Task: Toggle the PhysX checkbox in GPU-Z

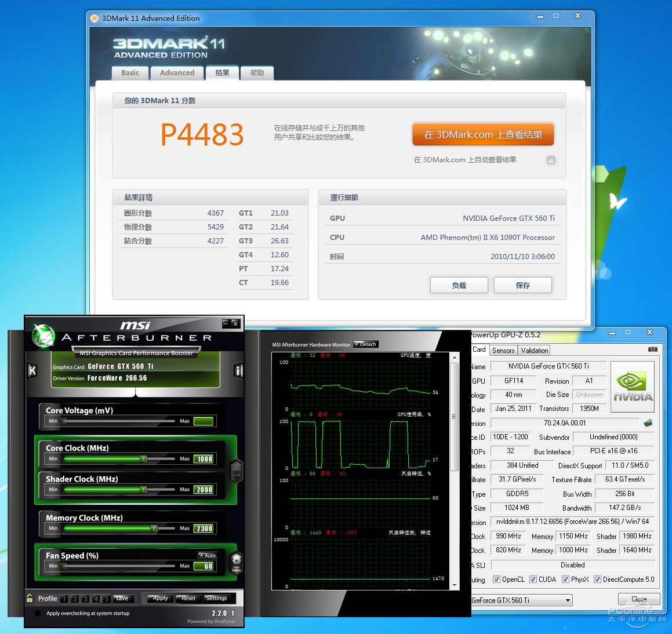Action: point(565,580)
